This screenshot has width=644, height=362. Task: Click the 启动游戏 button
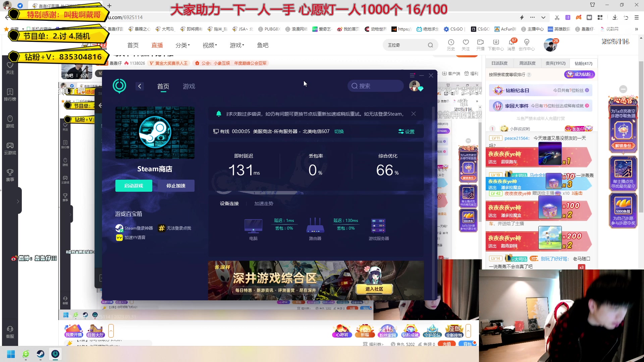tap(134, 186)
